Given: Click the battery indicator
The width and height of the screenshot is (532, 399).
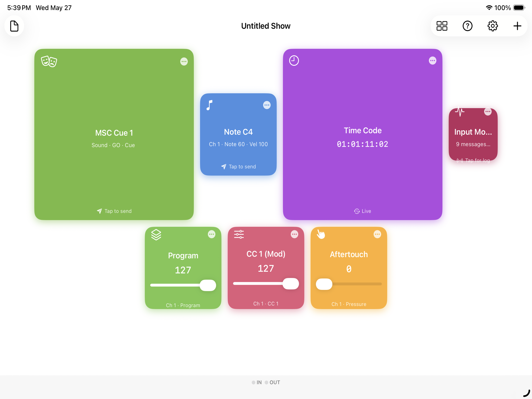Looking at the screenshot, I should point(519,8).
